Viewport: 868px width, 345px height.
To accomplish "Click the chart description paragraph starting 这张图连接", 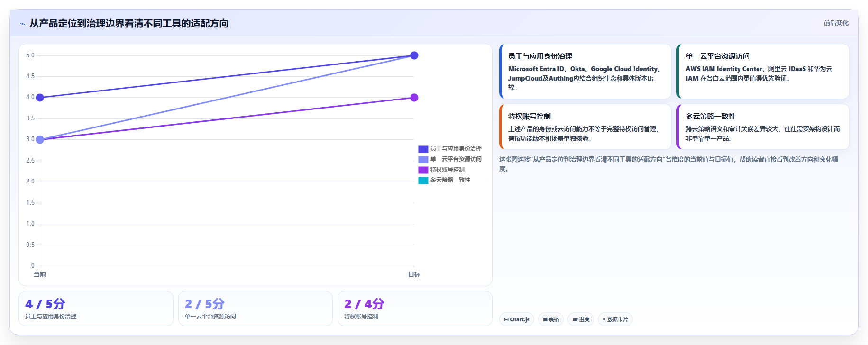I will (x=669, y=164).
